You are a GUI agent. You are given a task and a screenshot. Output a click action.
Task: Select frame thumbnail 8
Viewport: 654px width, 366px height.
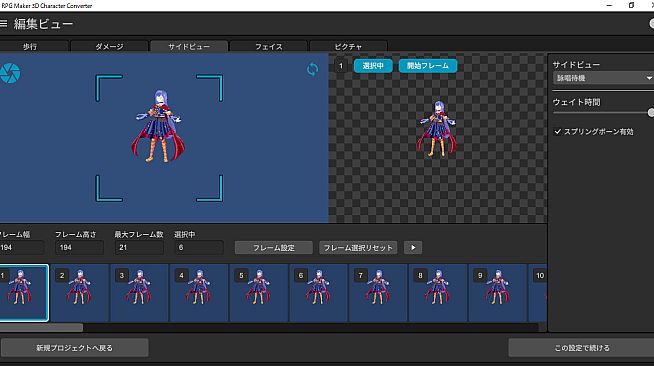point(437,293)
